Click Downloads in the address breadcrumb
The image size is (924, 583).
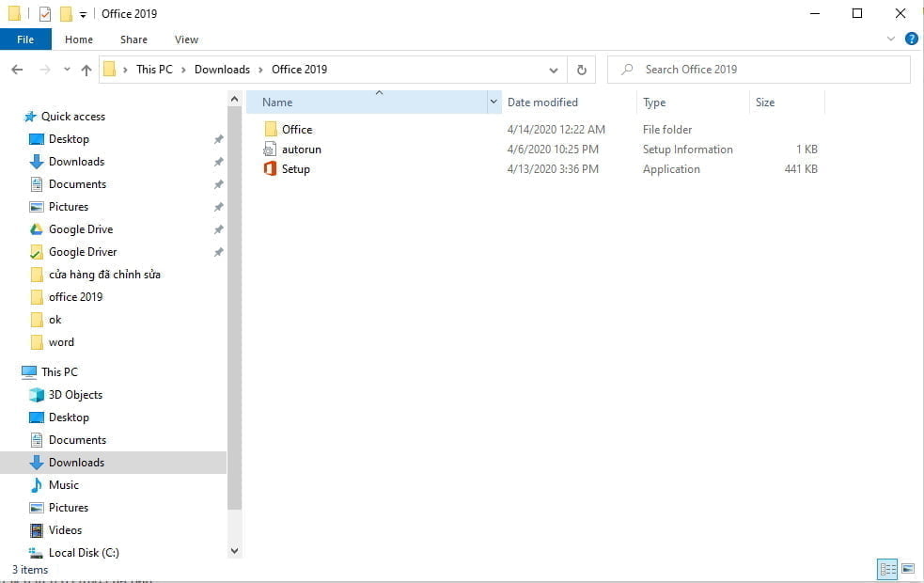tap(222, 70)
